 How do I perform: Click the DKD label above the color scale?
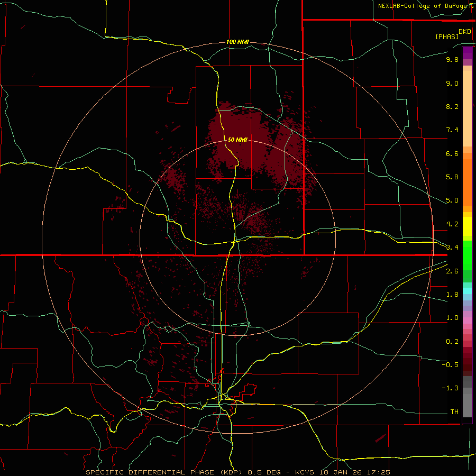point(465,32)
